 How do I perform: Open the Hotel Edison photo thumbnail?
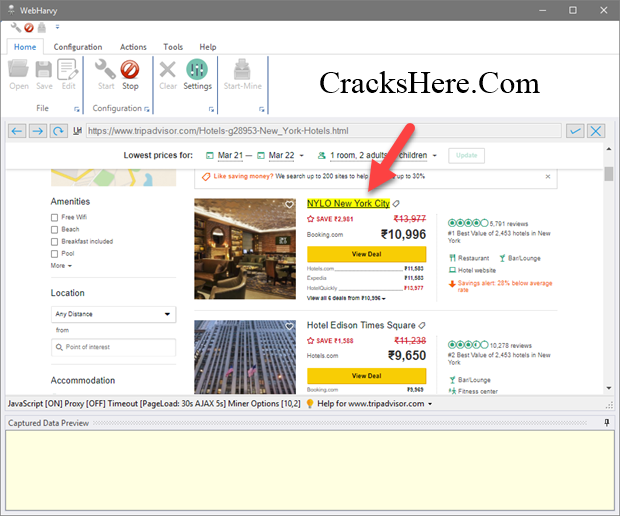(245, 357)
